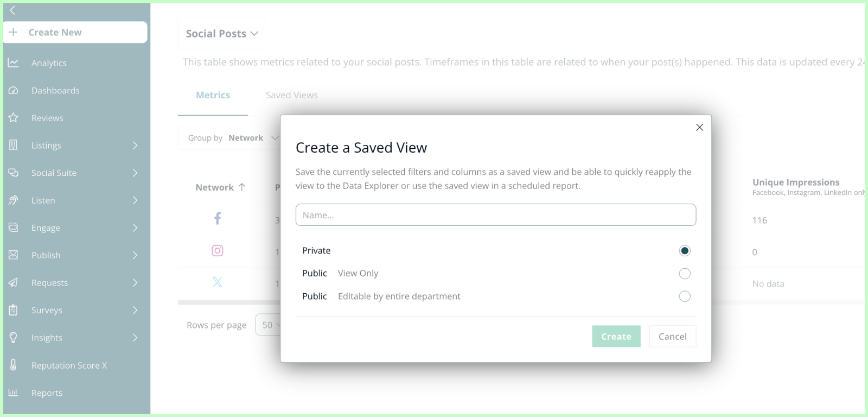This screenshot has width=868, height=417.
Task: Click the back arrow atop the sidebar
Action: 12,10
